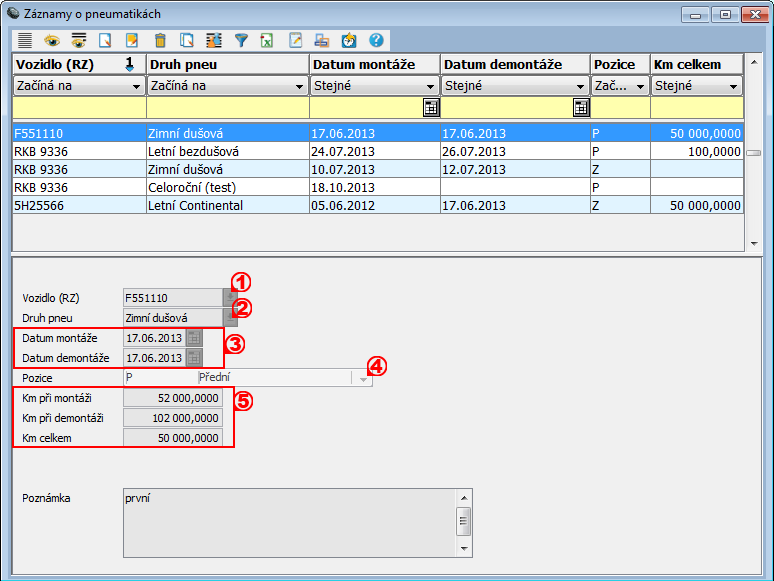Click the Excel export toolbar icon

[x=268, y=41]
